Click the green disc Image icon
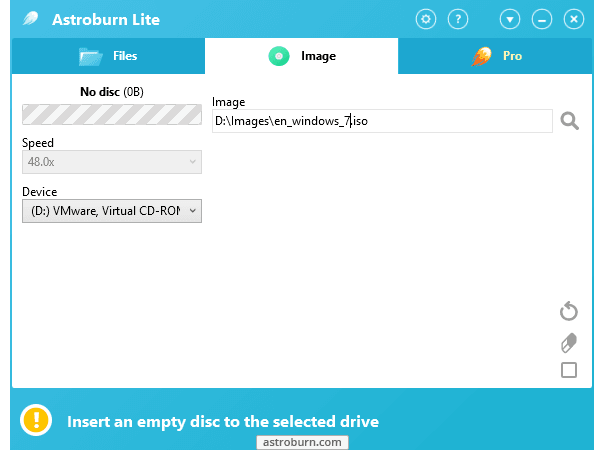This screenshot has height=450, width=604. [279, 56]
